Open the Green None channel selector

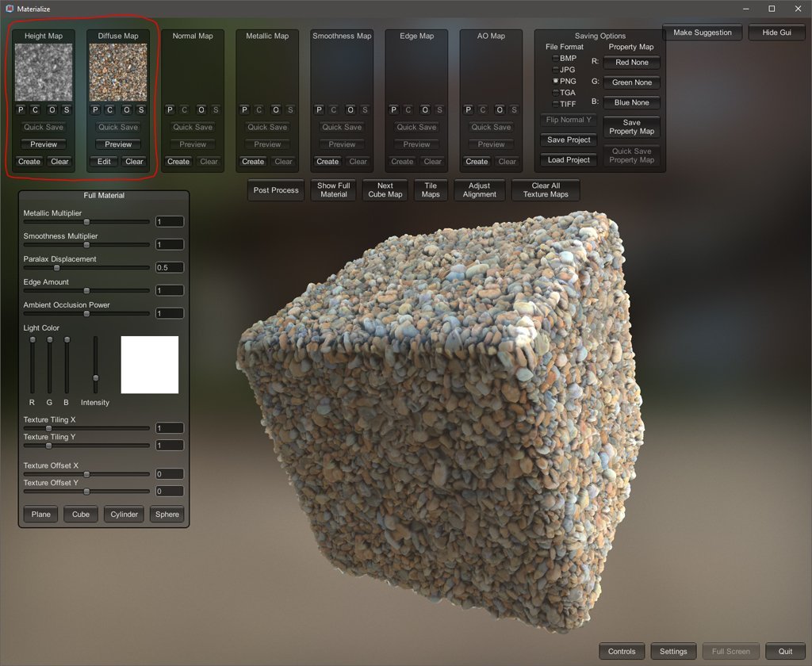631,82
